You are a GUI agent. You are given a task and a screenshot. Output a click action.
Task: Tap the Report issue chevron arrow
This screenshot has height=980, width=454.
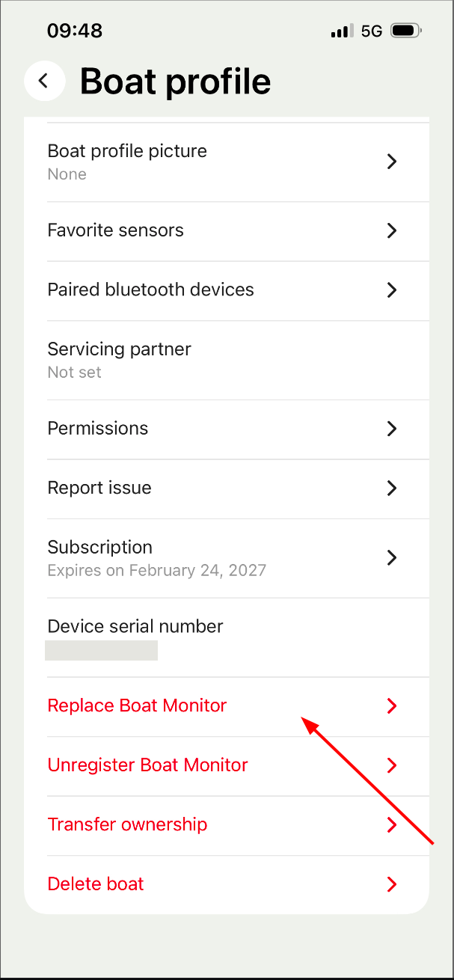pyautogui.click(x=391, y=489)
